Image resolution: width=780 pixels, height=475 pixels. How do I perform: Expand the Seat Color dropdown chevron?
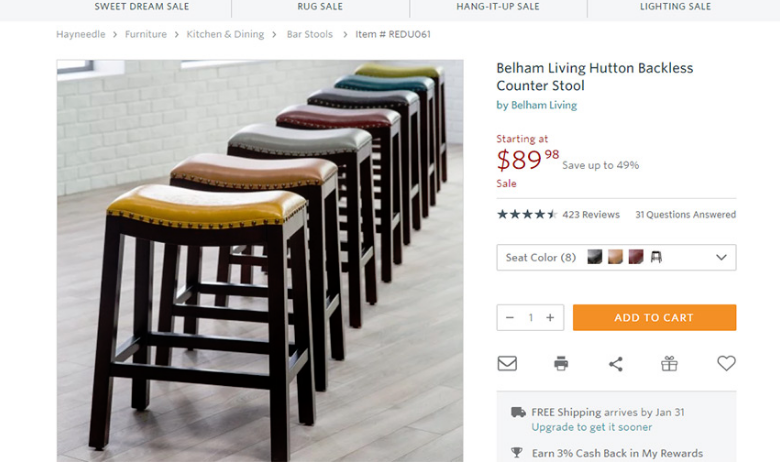click(721, 257)
